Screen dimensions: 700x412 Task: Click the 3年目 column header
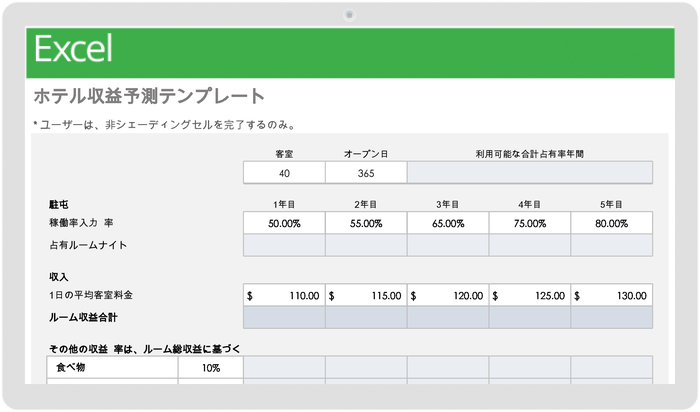(447, 204)
